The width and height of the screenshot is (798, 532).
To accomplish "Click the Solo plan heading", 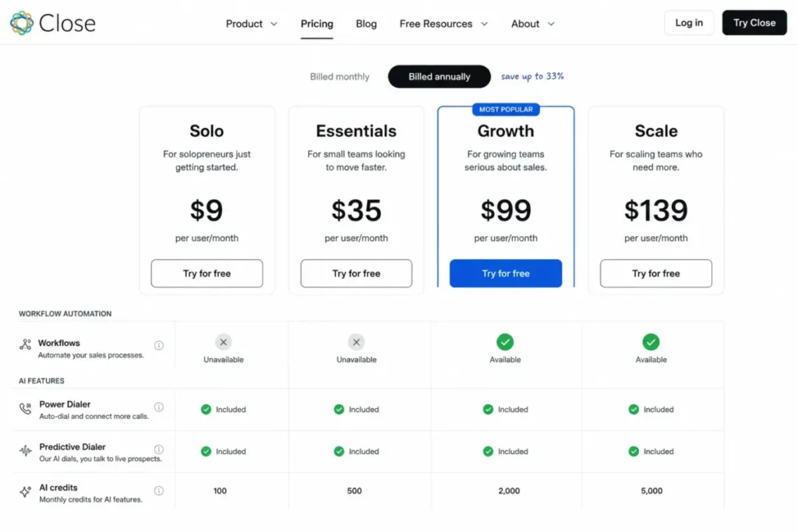I will point(207,131).
